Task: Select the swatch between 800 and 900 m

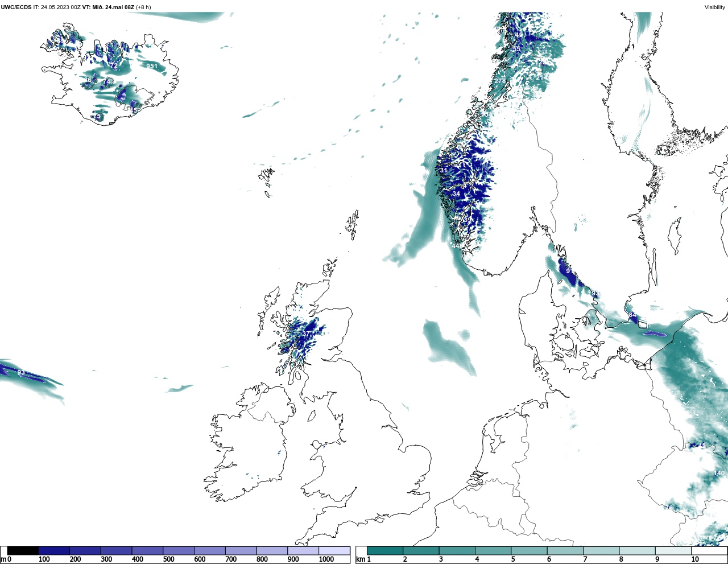Action: (x=272, y=550)
